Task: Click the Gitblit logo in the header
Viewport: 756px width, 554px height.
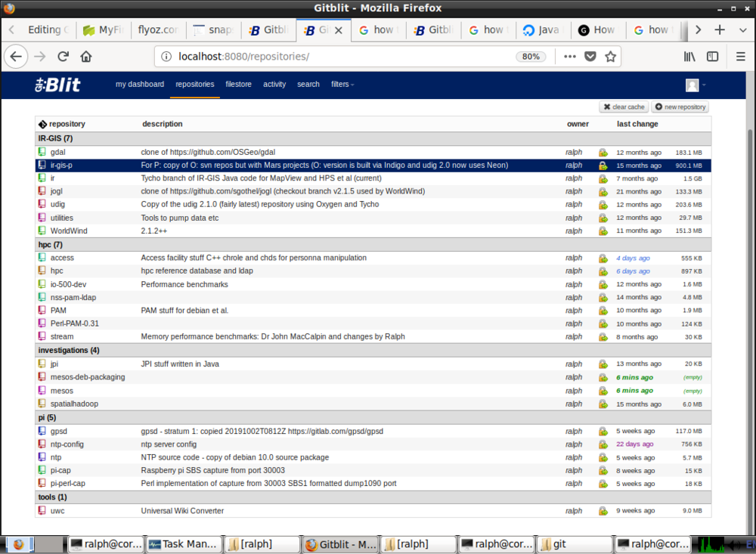Action: (57, 85)
